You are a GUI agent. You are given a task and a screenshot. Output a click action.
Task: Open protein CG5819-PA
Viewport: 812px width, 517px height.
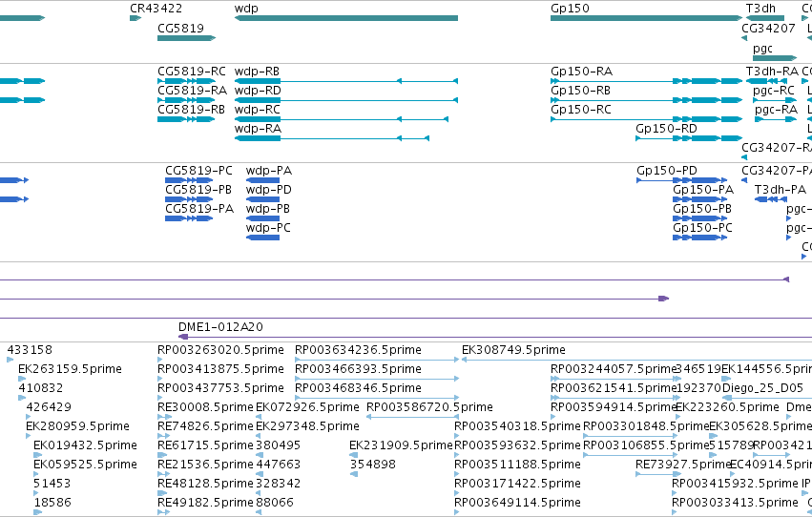189,218
